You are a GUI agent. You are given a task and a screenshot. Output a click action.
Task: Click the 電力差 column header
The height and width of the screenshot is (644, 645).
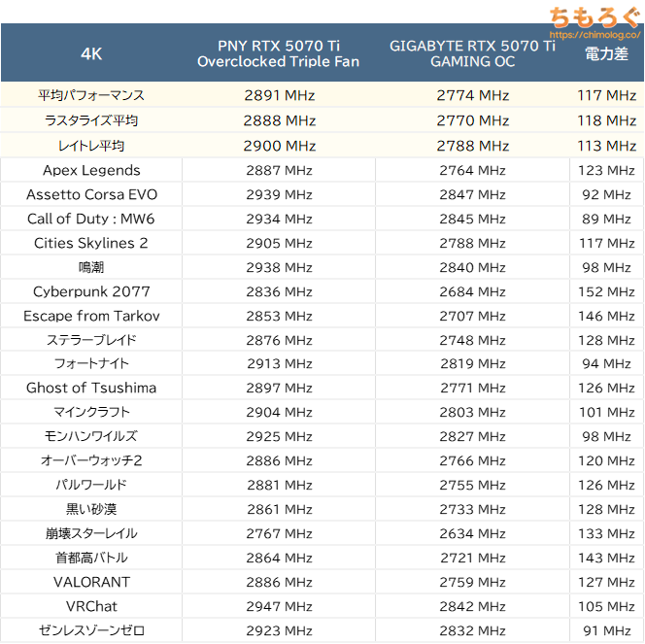(606, 53)
